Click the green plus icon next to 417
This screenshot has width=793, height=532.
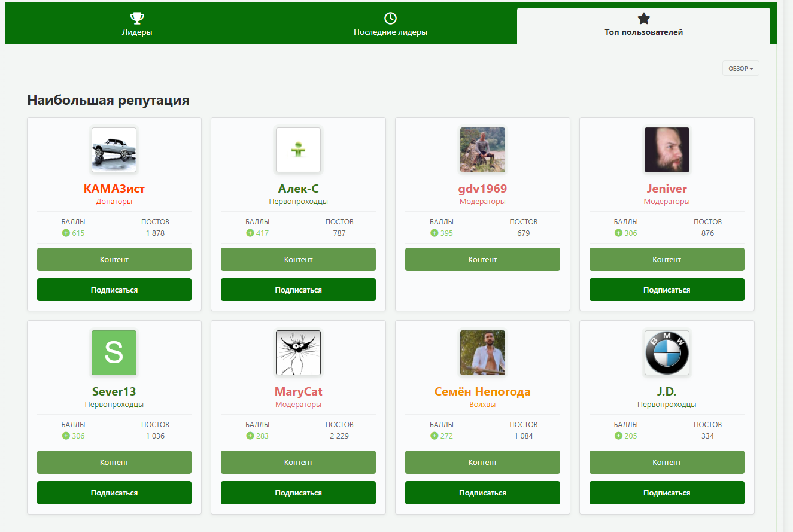[250, 233]
